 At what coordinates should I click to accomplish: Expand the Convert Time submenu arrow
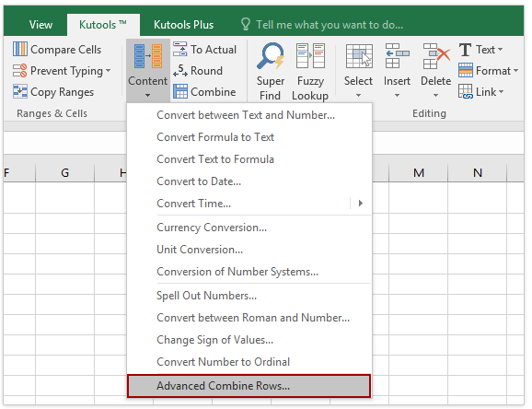click(x=361, y=204)
